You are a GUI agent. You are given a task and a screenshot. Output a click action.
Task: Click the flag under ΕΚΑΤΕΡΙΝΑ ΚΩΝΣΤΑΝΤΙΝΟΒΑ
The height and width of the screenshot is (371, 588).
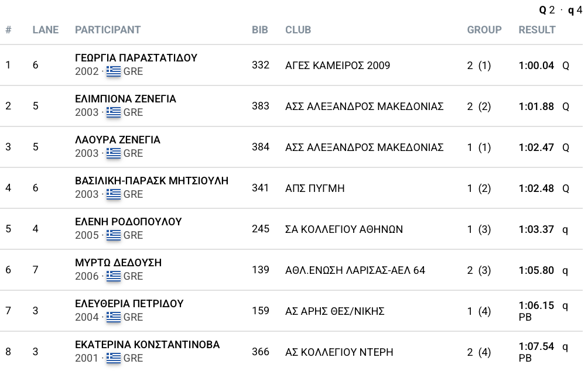pyautogui.click(x=114, y=358)
